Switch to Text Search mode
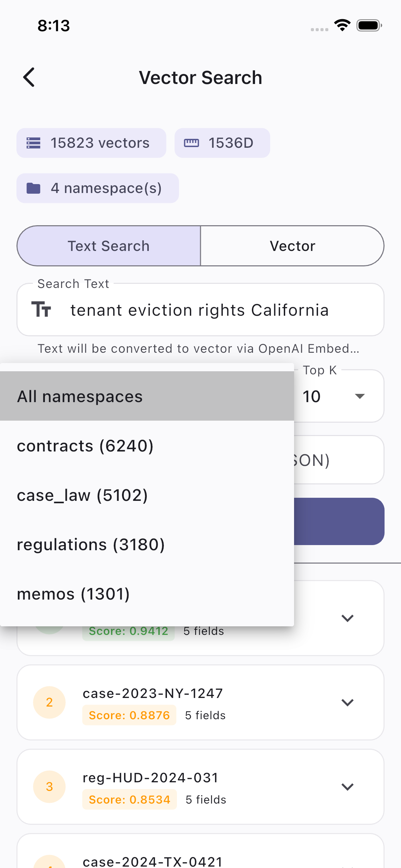This screenshot has height=868, width=401. point(109,246)
